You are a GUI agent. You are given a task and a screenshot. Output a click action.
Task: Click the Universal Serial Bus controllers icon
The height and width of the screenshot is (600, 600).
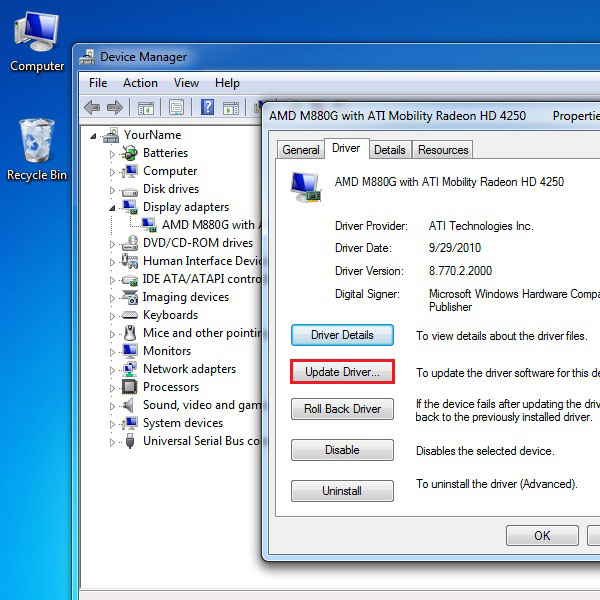[x=130, y=441]
